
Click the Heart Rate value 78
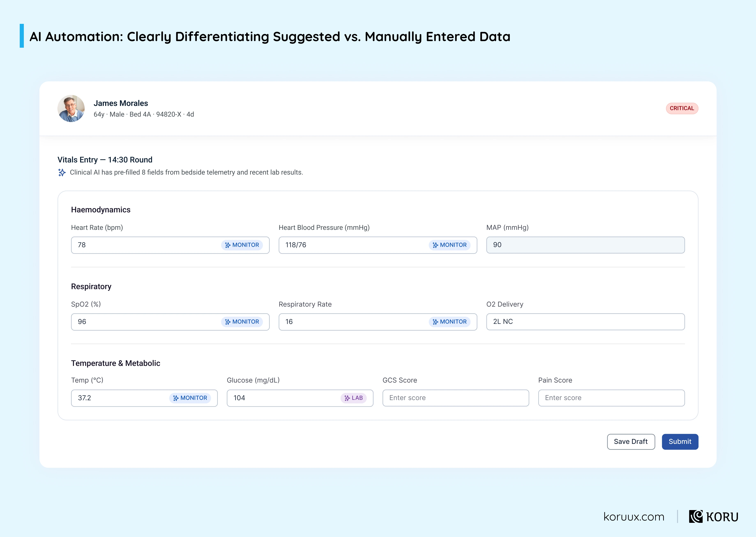[82, 245]
